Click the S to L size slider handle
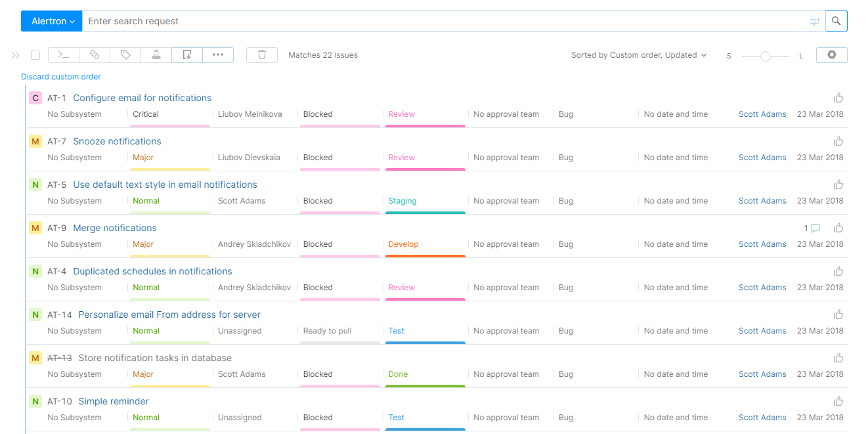Viewport: 868px width, 434px height. click(765, 56)
